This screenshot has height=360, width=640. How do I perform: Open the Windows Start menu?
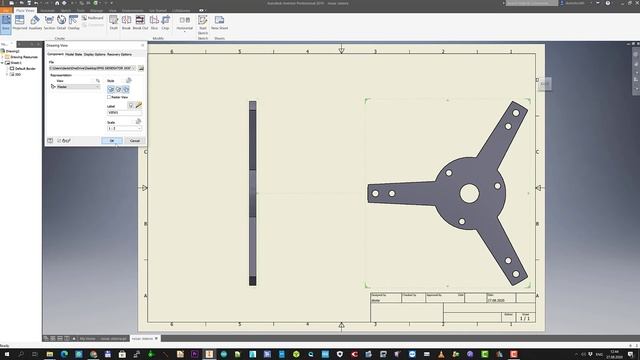click(7, 354)
